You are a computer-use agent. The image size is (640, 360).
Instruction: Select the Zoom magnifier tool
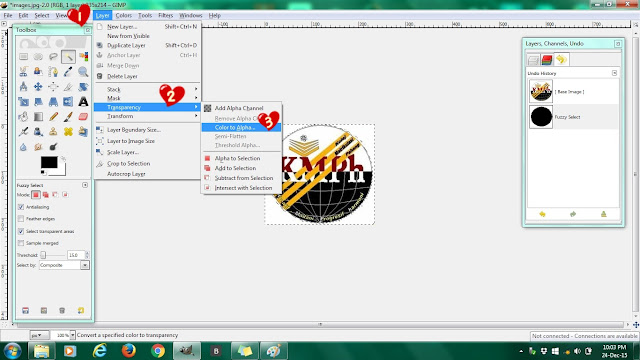pos(83,72)
